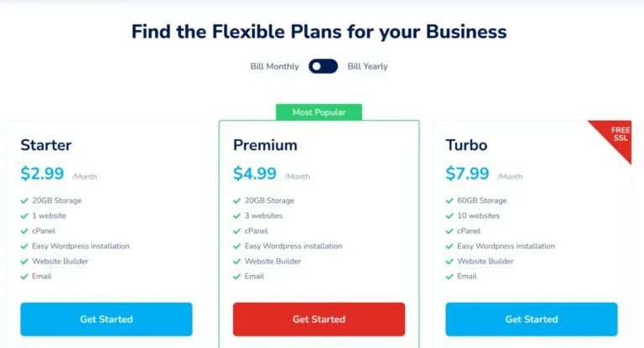Click the Bill Yearly label

367,66
